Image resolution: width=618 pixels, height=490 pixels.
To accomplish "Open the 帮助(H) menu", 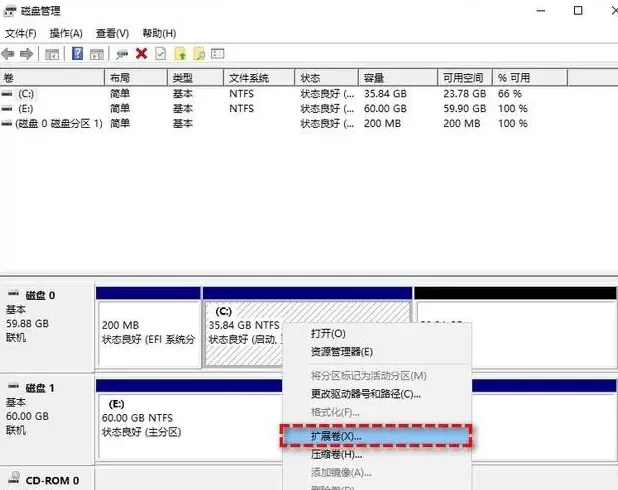I will [x=159, y=34].
